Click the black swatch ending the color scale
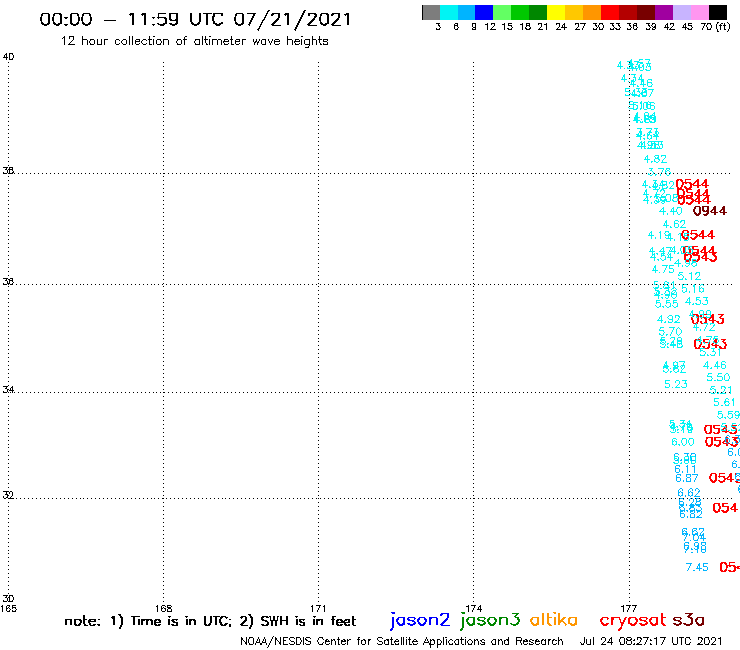Image resolution: width=740 pixels, height=650 pixels. click(717, 12)
